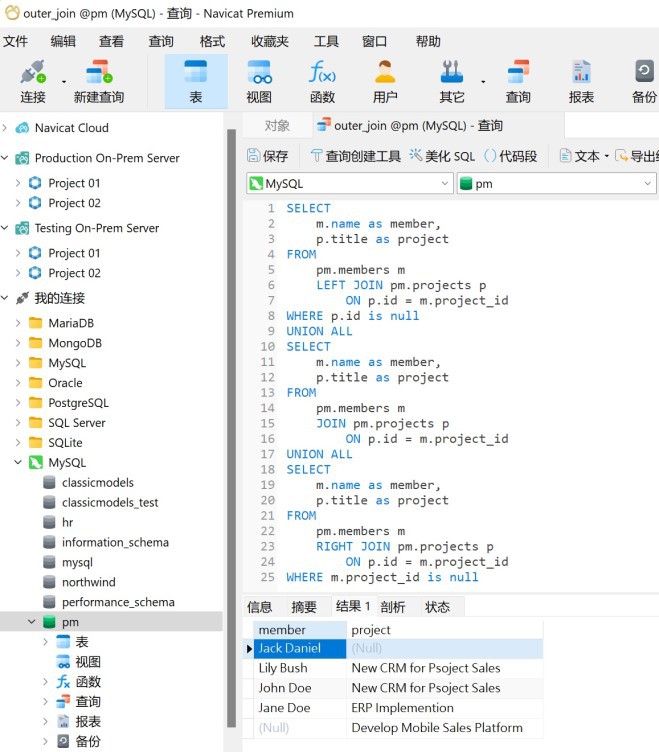Click the navigation pane vertical scrollbar
The width and height of the screenshot is (659, 752).
[x=231, y=427]
